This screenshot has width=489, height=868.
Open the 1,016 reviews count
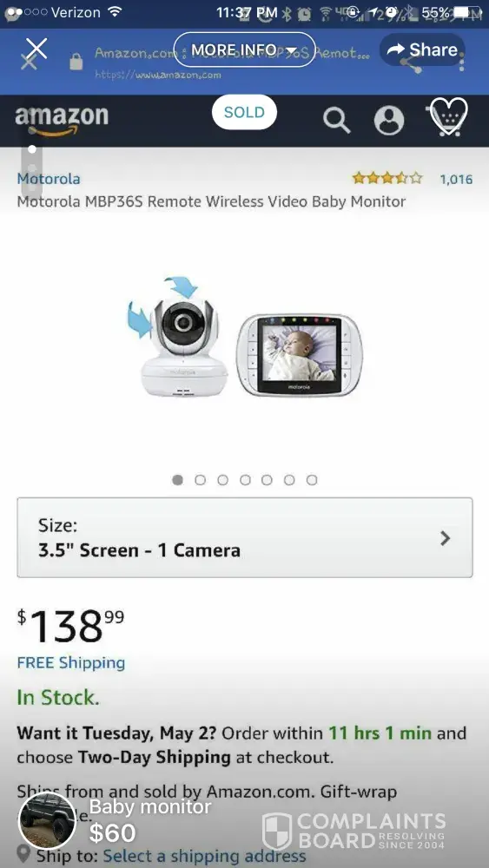click(x=456, y=179)
